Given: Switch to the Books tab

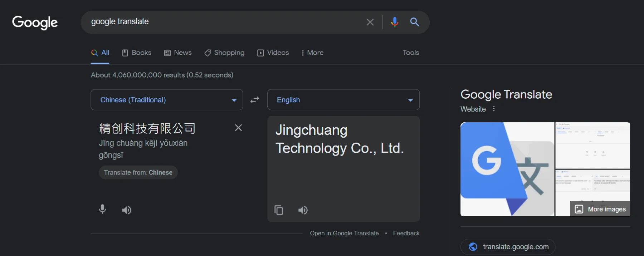Looking at the screenshot, I should (137, 53).
